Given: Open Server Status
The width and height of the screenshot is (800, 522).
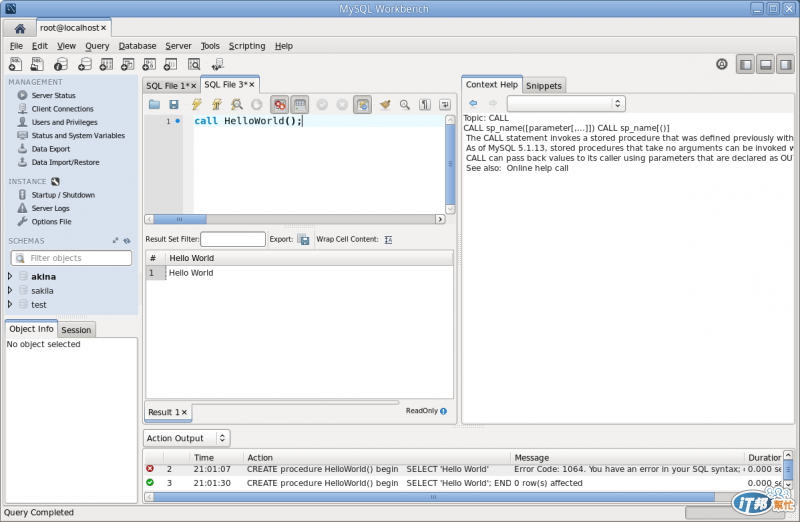Looking at the screenshot, I should point(53,95).
